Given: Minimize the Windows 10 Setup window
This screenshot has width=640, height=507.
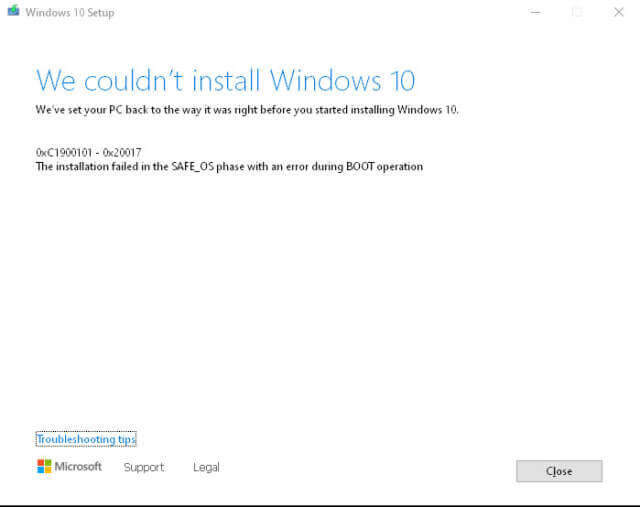Looking at the screenshot, I should (535, 12).
